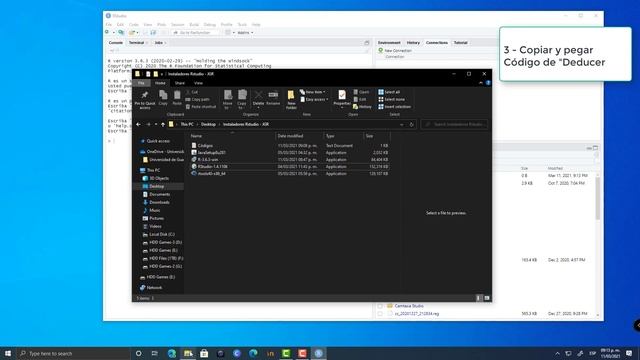Click Select all in the ribbon

pos(389,92)
